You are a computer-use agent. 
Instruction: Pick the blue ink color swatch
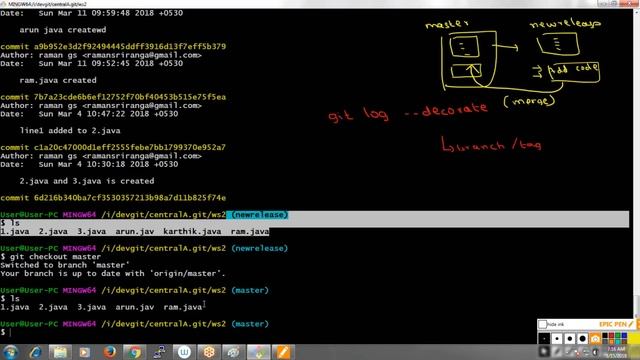click(x=624, y=335)
